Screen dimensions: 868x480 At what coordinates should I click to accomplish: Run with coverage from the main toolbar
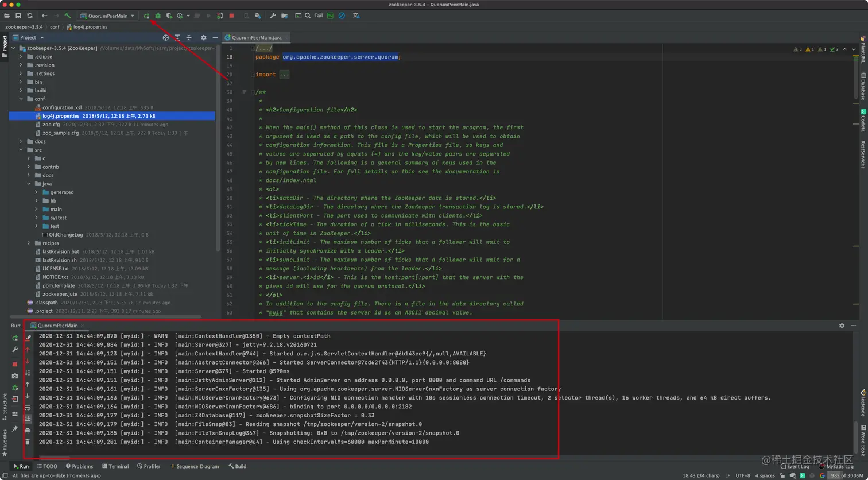tap(169, 16)
